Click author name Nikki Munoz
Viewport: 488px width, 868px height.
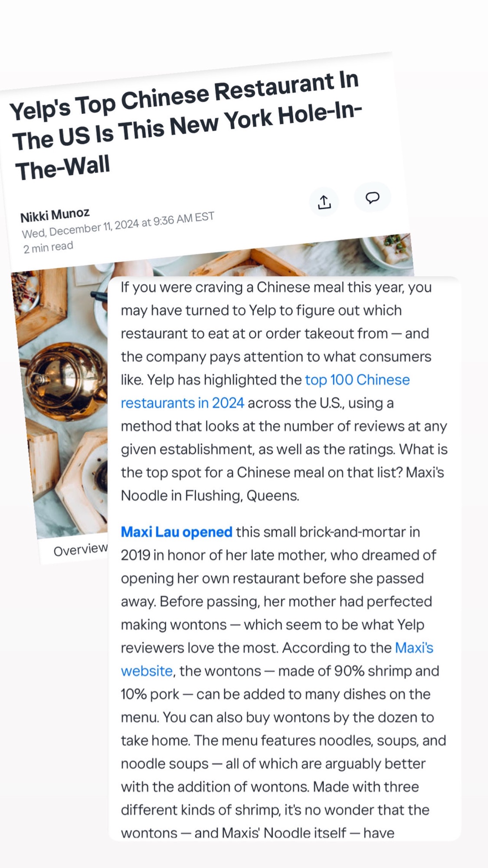click(x=55, y=215)
